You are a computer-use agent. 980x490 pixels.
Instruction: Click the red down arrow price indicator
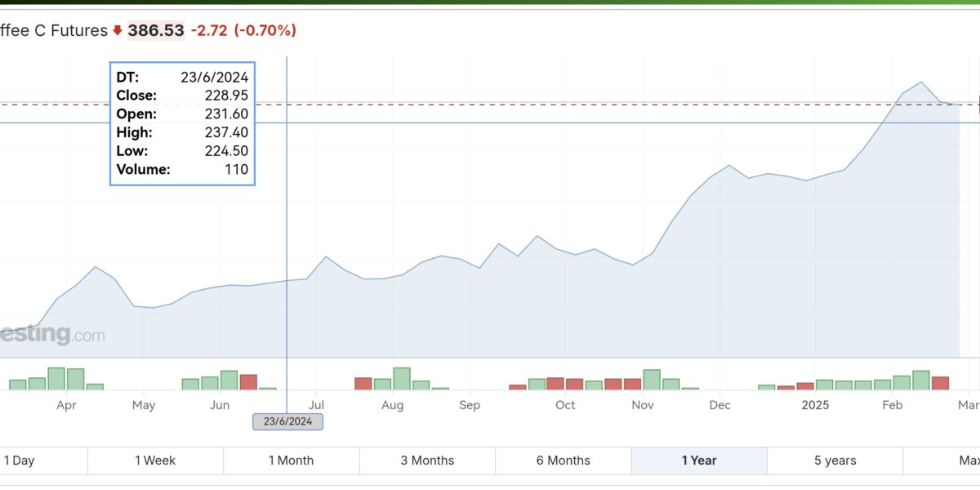click(x=118, y=31)
